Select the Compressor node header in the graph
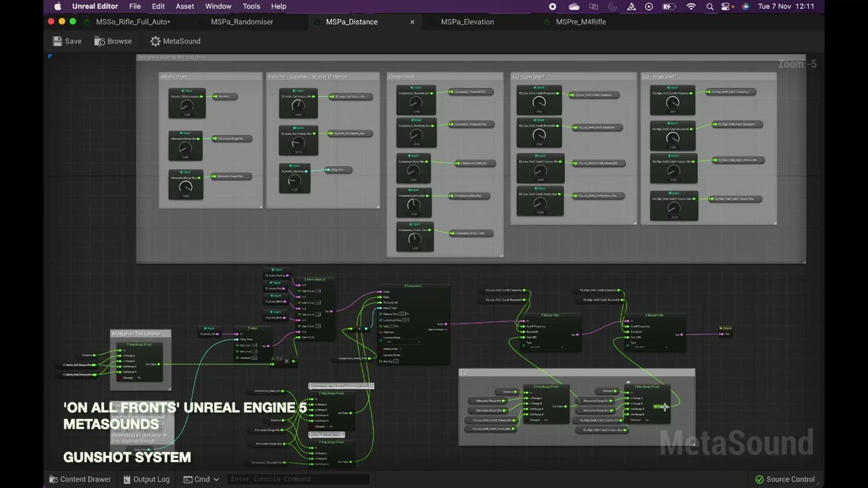This screenshot has width=868, height=488. coord(414,286)
